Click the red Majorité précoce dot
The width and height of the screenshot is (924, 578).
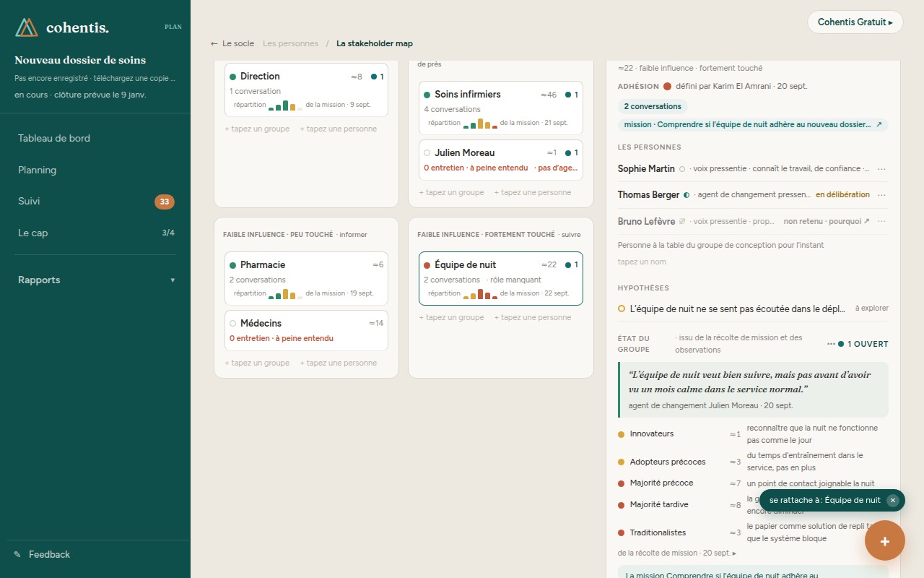pos(621,483)
